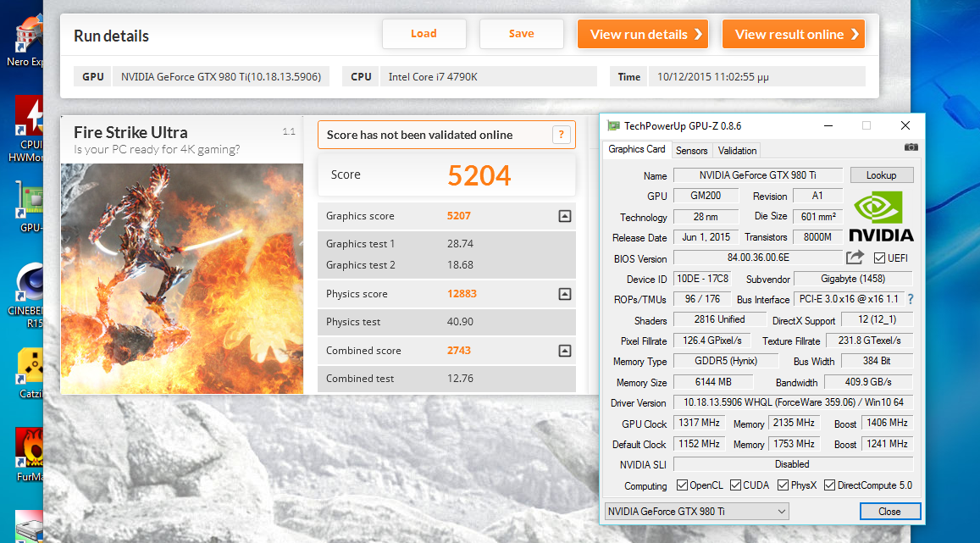The width and height of the screenshot is (980, 543).
Task: Click the NVIDIA SLI Disabled field
Action: pos(793,464)
